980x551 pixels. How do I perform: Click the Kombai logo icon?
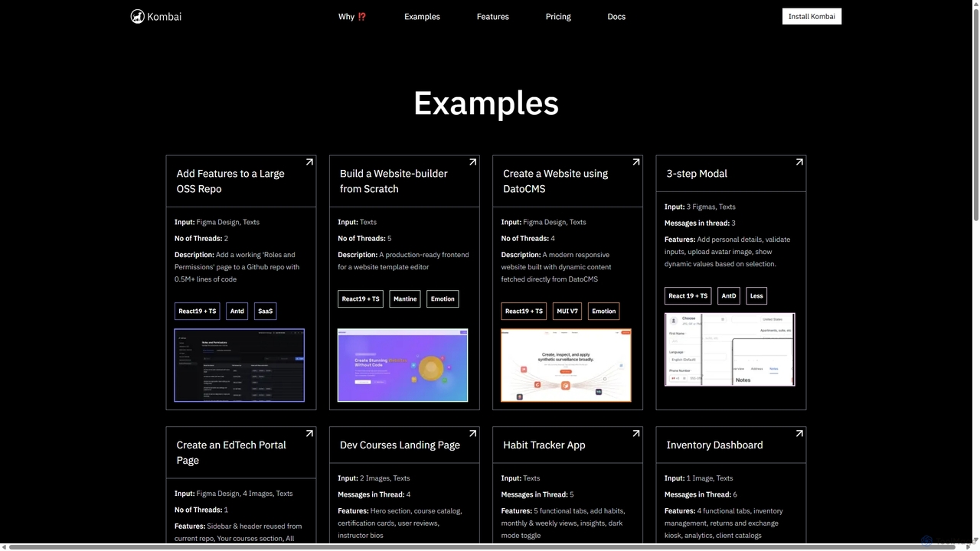tap(138, 17)
